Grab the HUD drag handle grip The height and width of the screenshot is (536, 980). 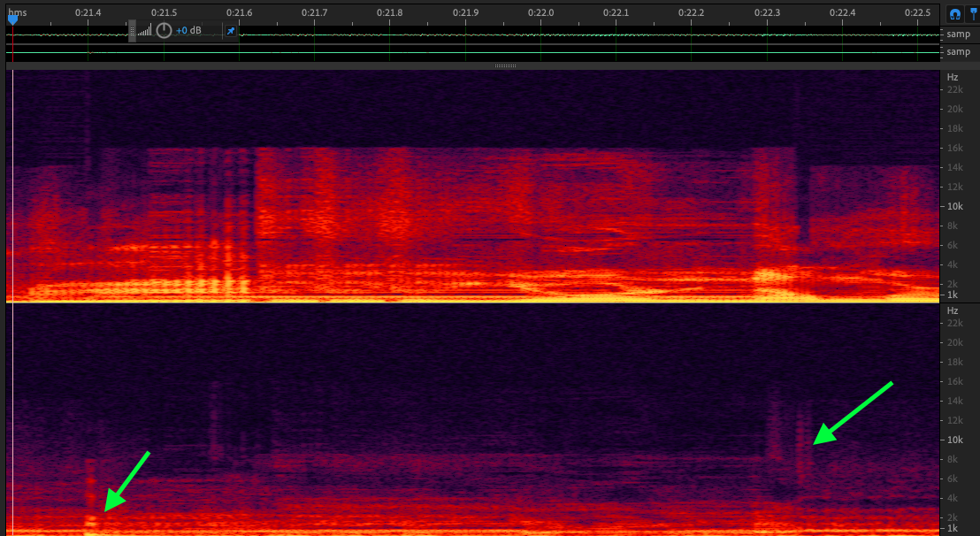point(133,31)
